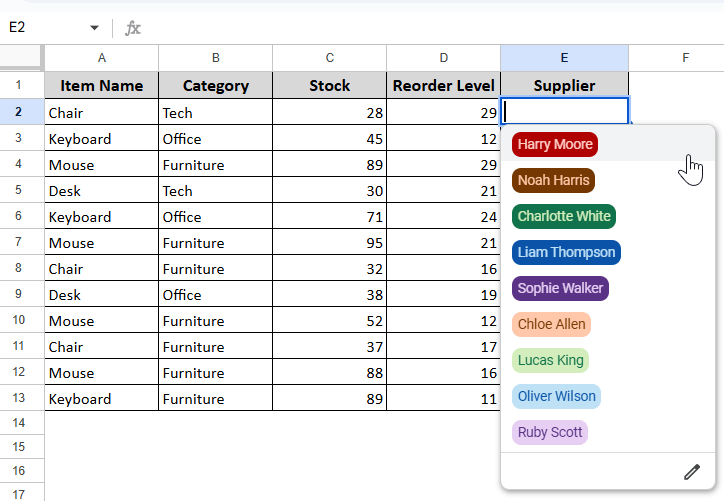Pick Charlotte White from the list
Screen dimensions: 724x501
564,216
